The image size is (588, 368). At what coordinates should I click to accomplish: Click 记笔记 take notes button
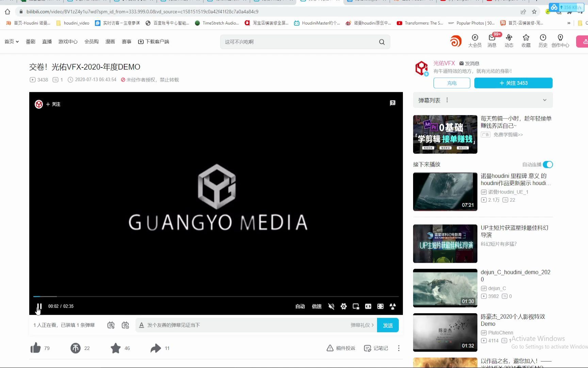click(376, 348)
